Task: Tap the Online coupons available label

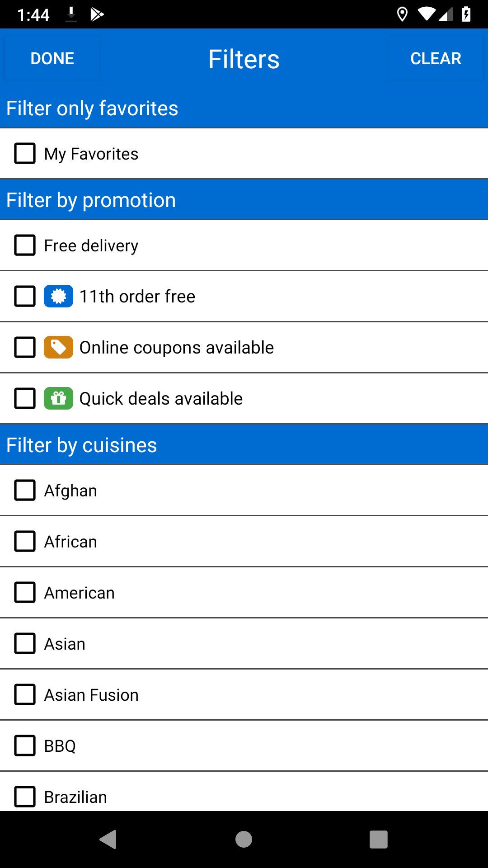Action: (177, 348)
